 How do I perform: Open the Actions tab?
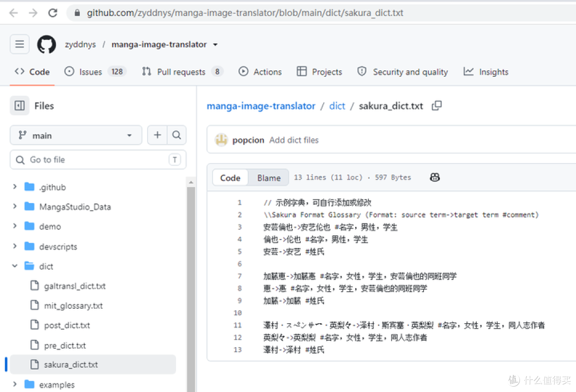click(260, 71)
